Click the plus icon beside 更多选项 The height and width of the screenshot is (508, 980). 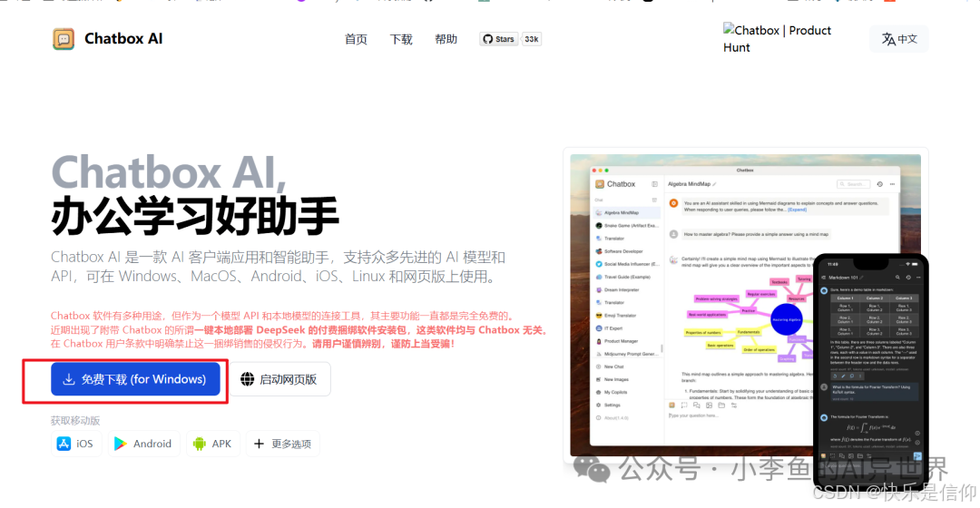pyautogui.click(x=259, y=444)
